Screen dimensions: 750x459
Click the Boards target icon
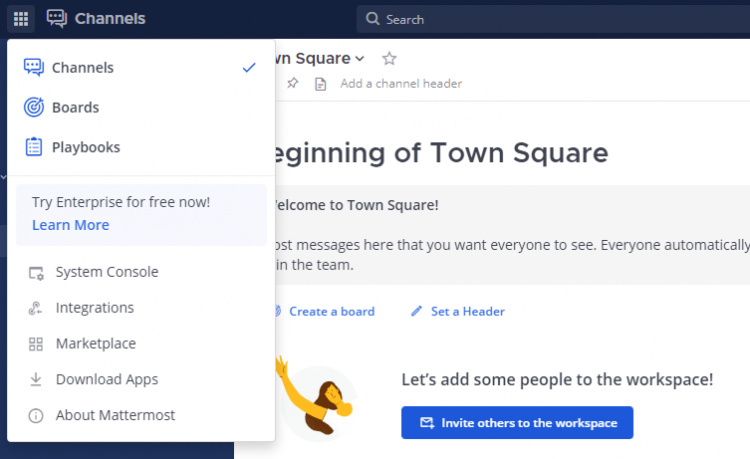[x=34, y=107]
